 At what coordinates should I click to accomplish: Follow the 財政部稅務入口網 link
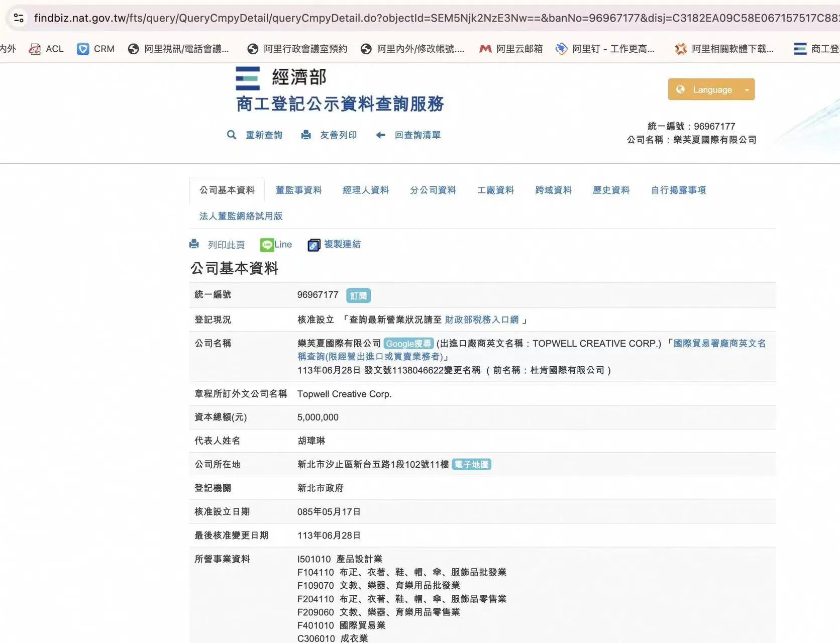point(481,319)
